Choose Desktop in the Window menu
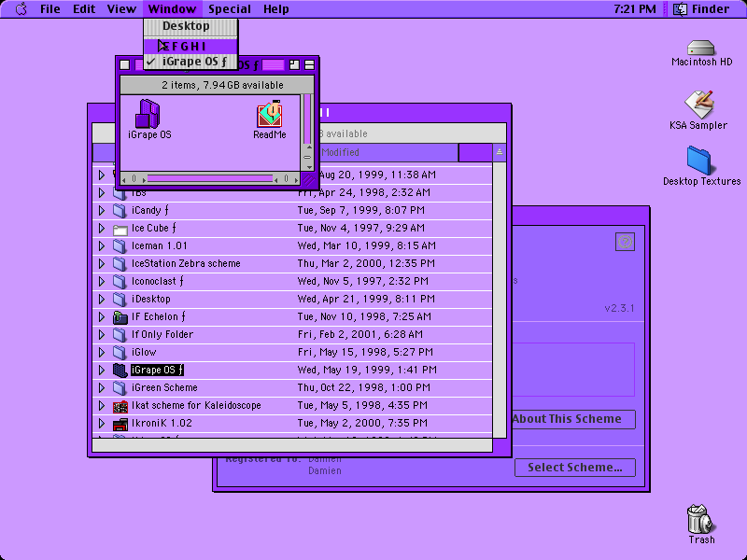747x560 pixels. point(190,26)
